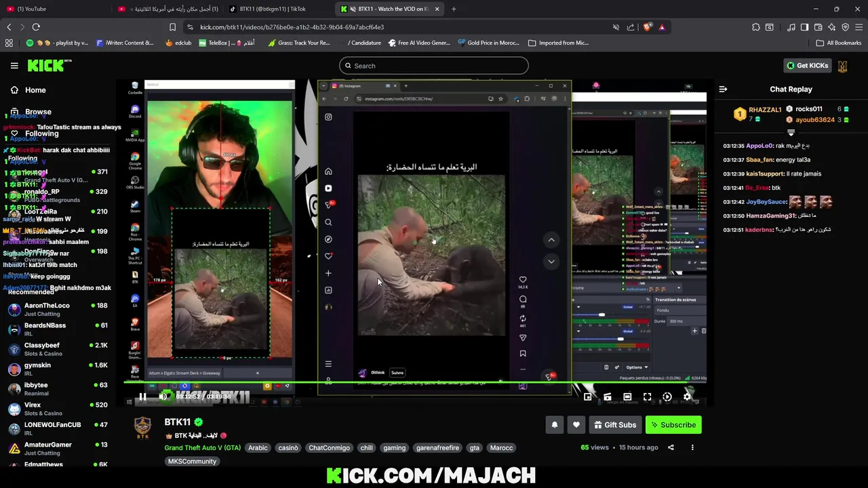Open the three-dot video options menu
The height and width of the screenshot is (488, 868).
692,447
